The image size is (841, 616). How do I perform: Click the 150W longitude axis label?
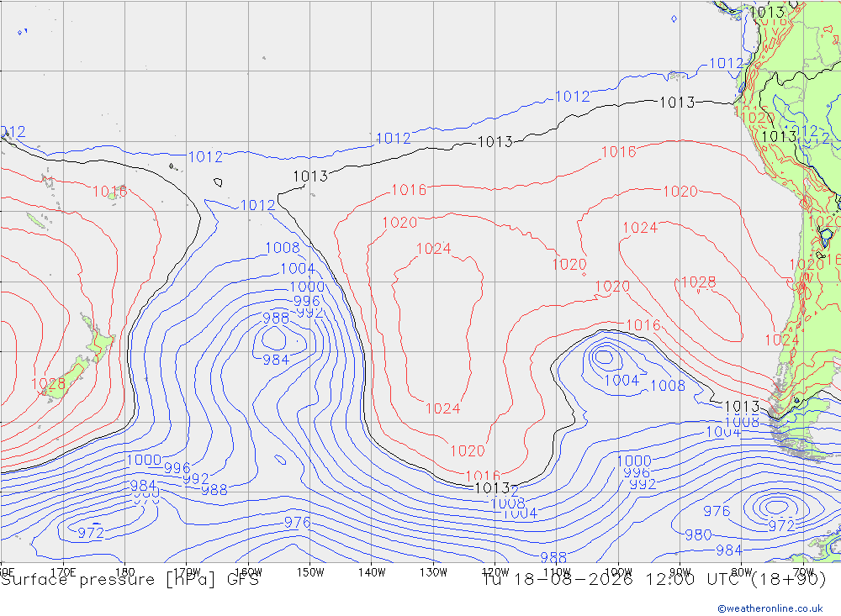pos(310,572)
